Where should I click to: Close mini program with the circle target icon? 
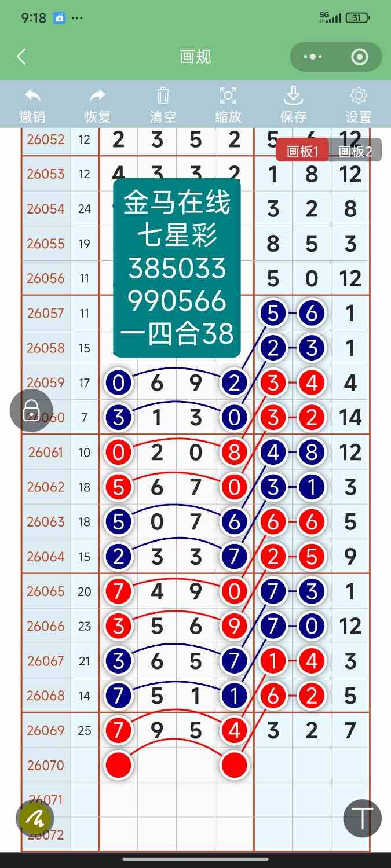(360, 57)
